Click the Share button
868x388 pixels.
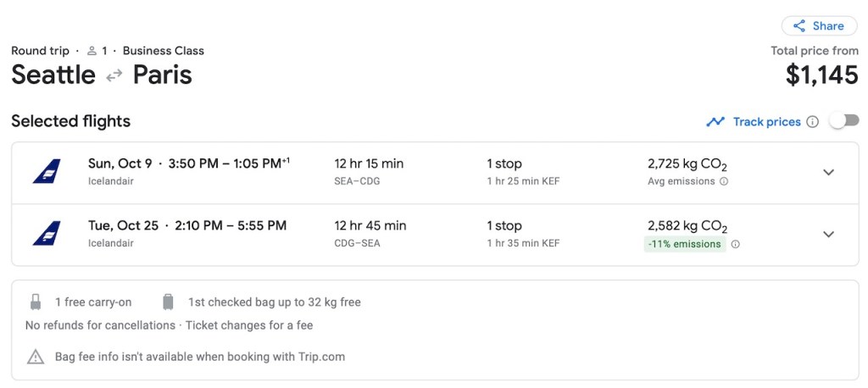(821, 26)
